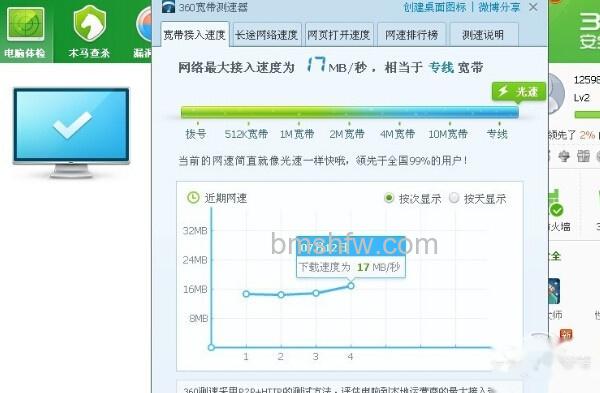This screenshot has height=393, width=600.
Task: Click the 近期网速 heading
Action: (x=226, y=198)
